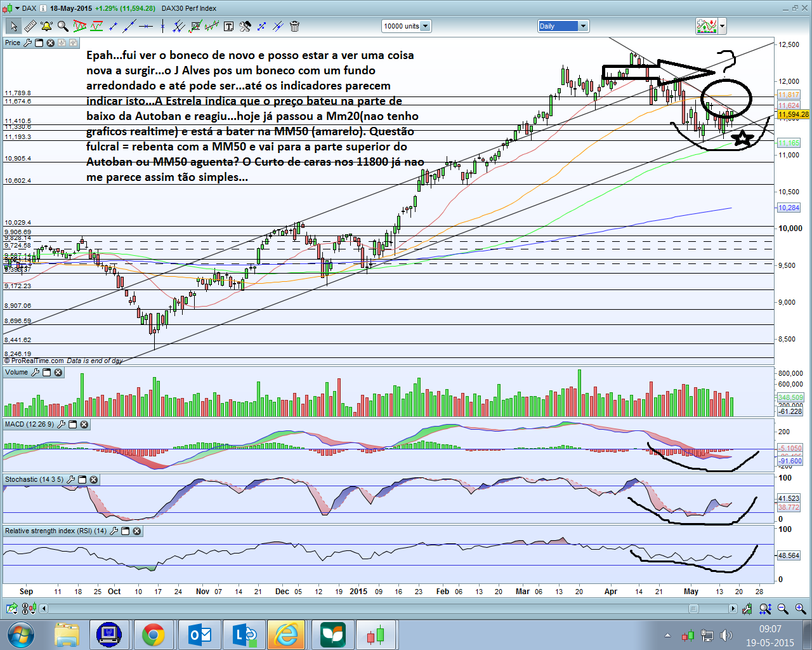This screenshot has height=650, width=812.
Task: Maximize the Stochastic panel window icon
Action: coord(82,479)
